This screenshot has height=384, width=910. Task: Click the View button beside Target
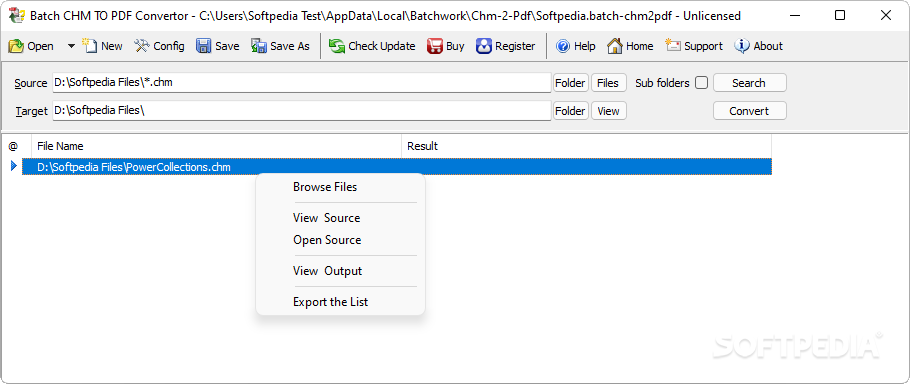click(608, 111)
